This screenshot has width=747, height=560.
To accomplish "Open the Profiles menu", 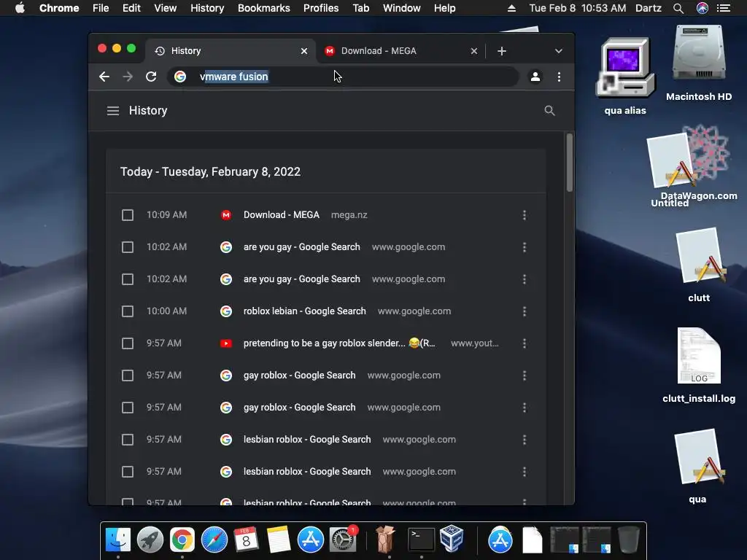I will (x=321, y=8).
